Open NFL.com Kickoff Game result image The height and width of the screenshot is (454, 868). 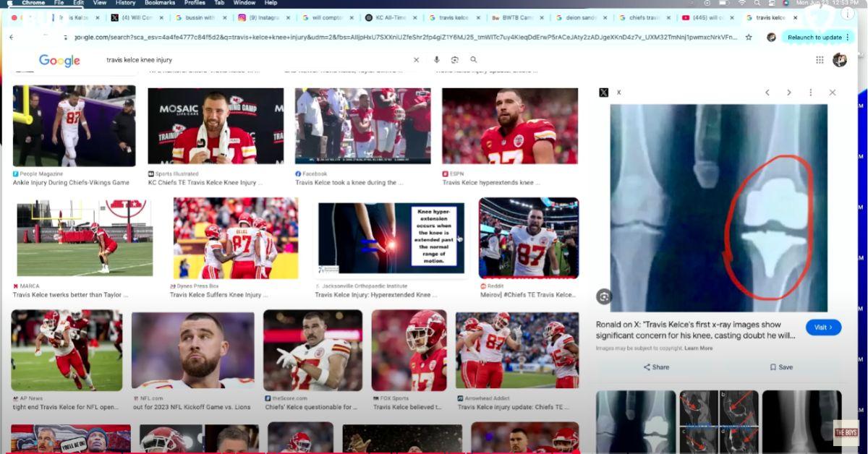coord(193,351)
